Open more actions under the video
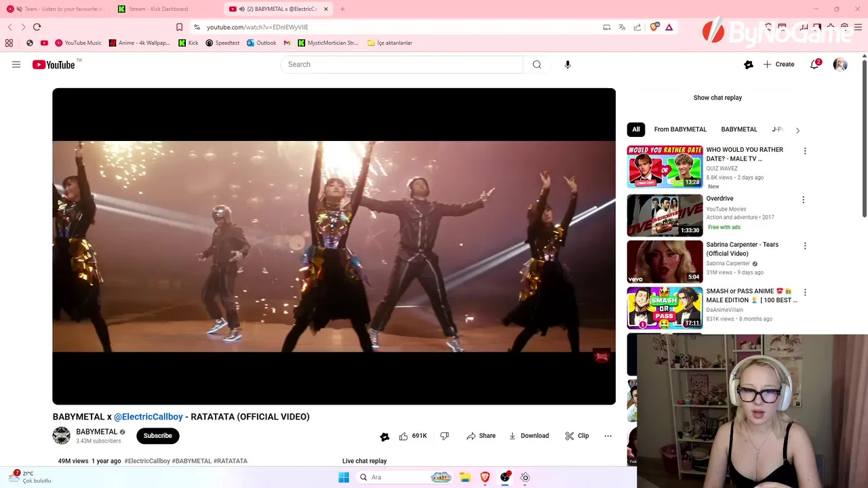Viewport: 868px width, 488px height. coord(608,436)
